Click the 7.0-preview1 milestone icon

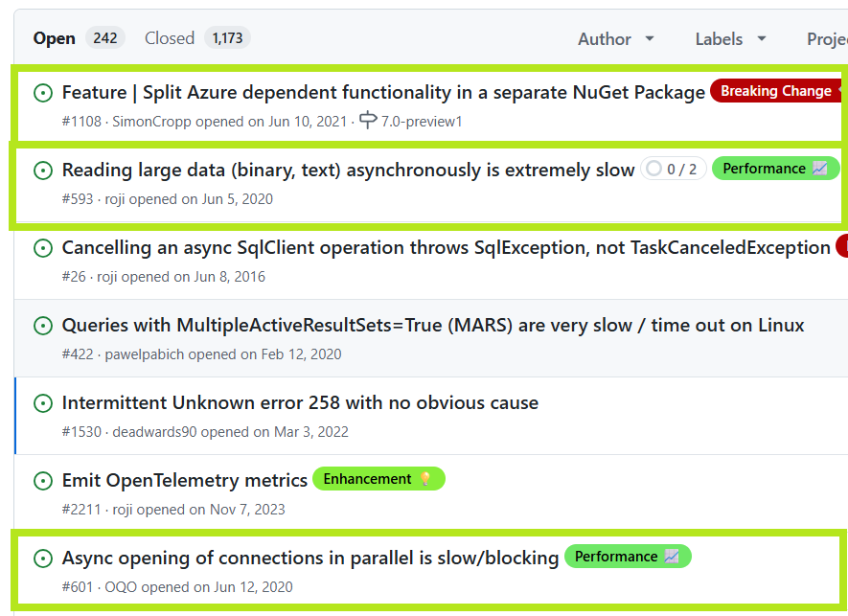pos(369,121)
